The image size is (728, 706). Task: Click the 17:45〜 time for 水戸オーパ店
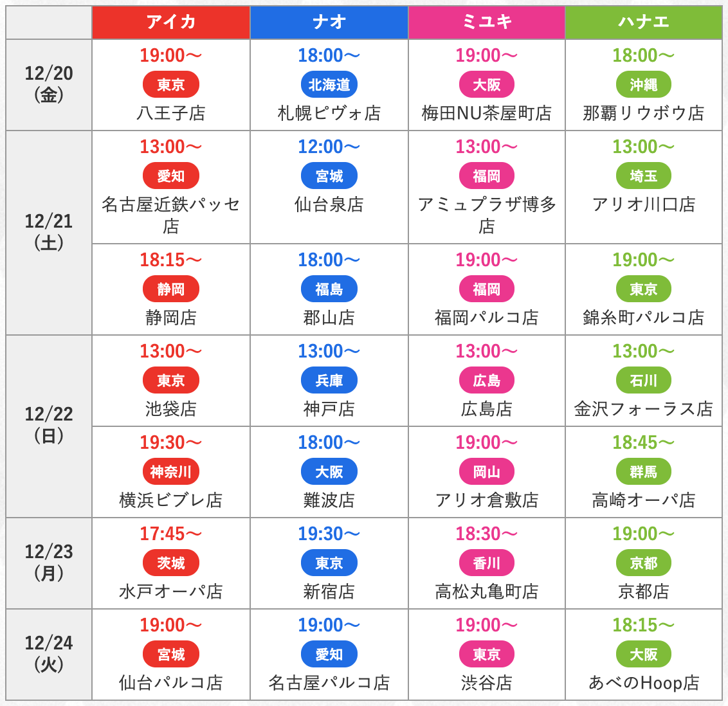[171, 534]
